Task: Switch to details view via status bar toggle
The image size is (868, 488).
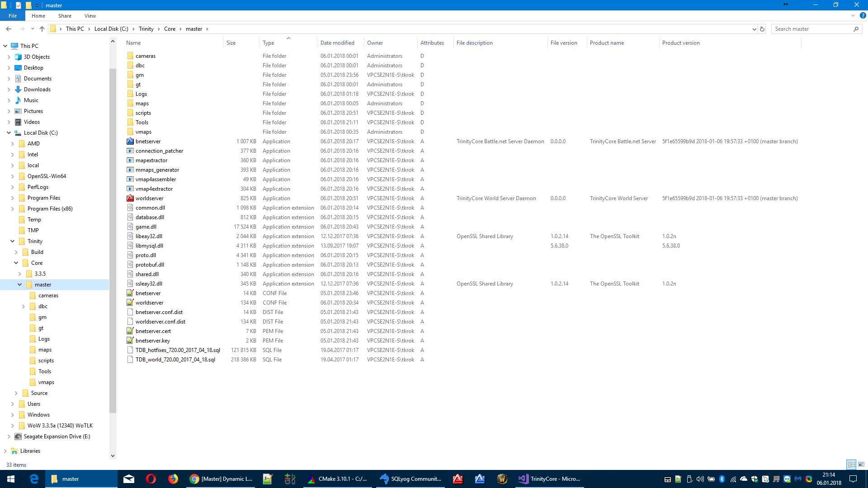Action: 851,465
